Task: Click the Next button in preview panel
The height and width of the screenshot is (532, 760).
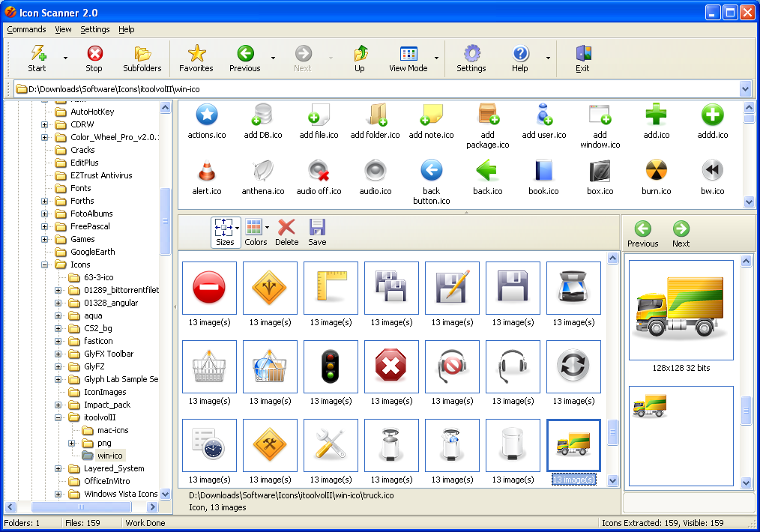Action: (x=681, y=229)
